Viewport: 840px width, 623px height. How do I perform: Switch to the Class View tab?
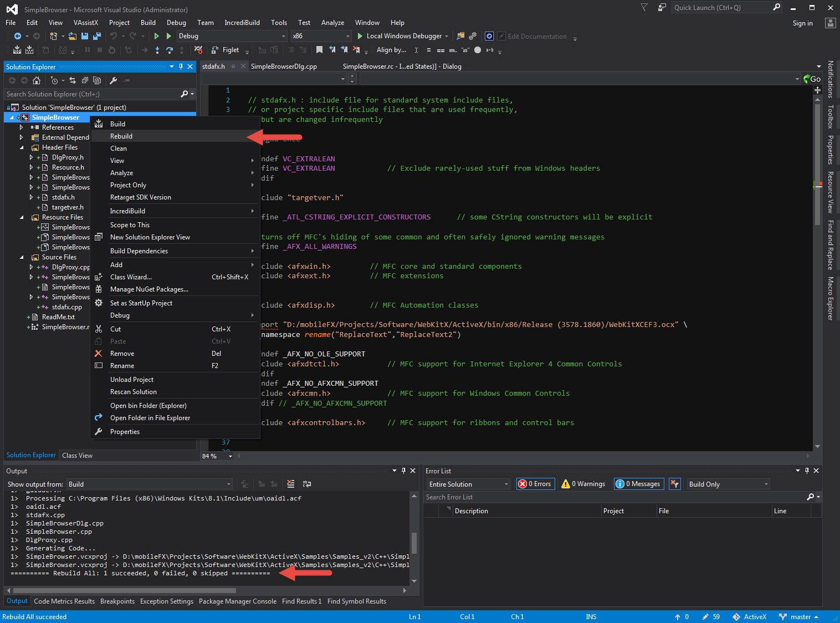click(77, 456)
